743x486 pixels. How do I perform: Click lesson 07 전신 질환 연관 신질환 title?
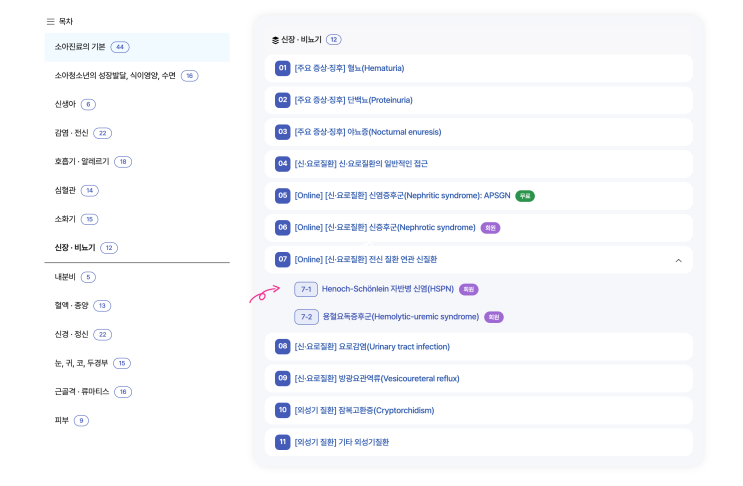pos(365,260)
